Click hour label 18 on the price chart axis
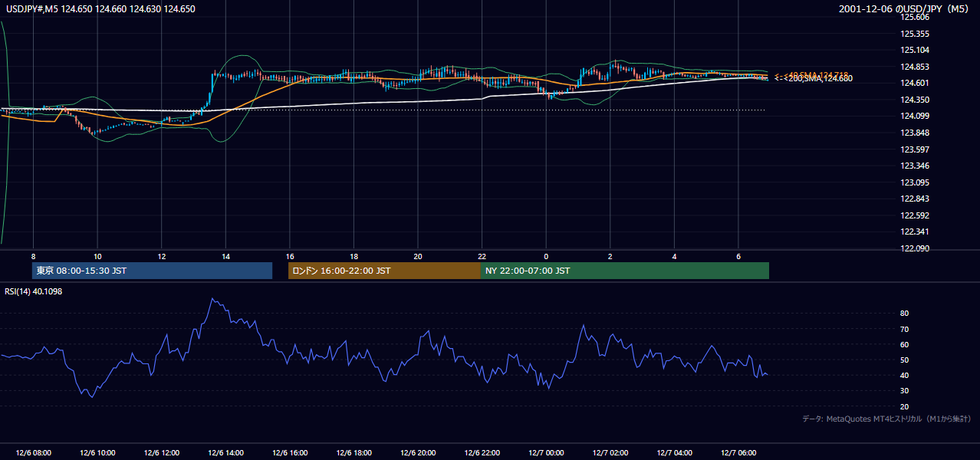980x460 pixels. tap(354, 256)
